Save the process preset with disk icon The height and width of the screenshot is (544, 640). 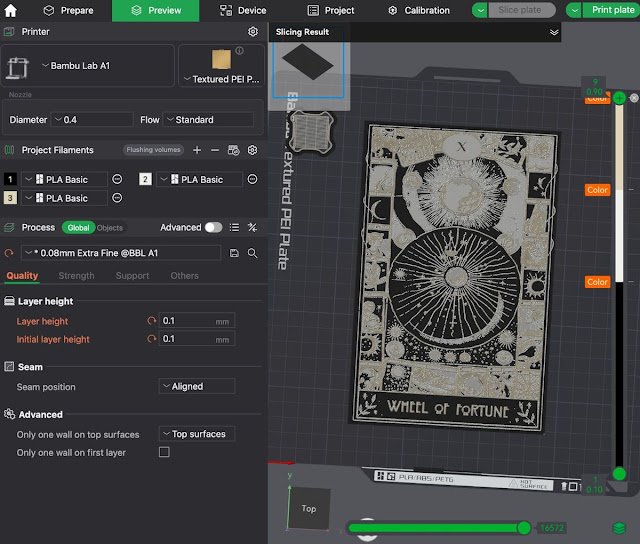pyautogui.click(x=234, y=253)
